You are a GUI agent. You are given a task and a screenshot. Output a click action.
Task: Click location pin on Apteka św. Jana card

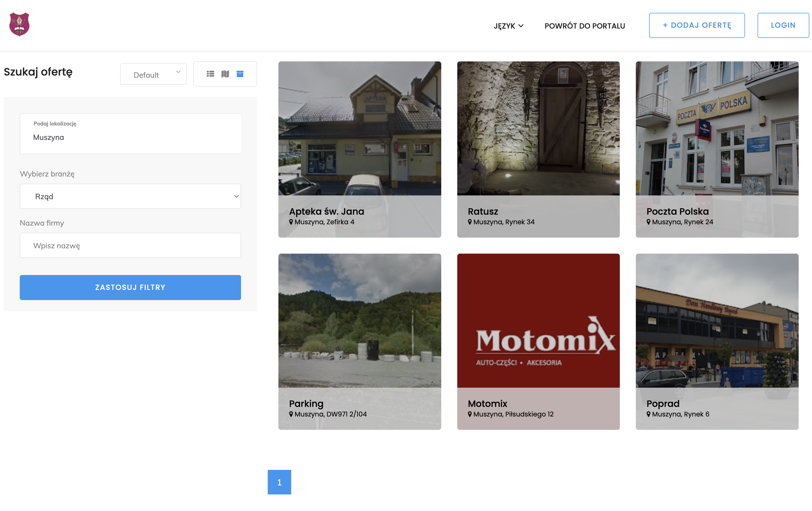point(291,222)
